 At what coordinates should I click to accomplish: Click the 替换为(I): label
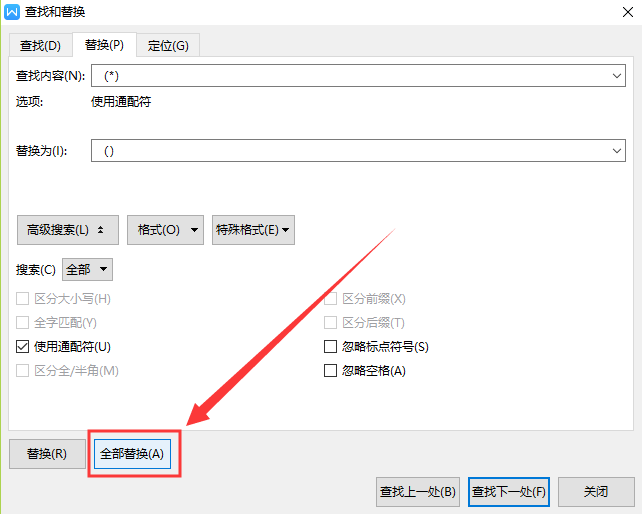[41, 151]
